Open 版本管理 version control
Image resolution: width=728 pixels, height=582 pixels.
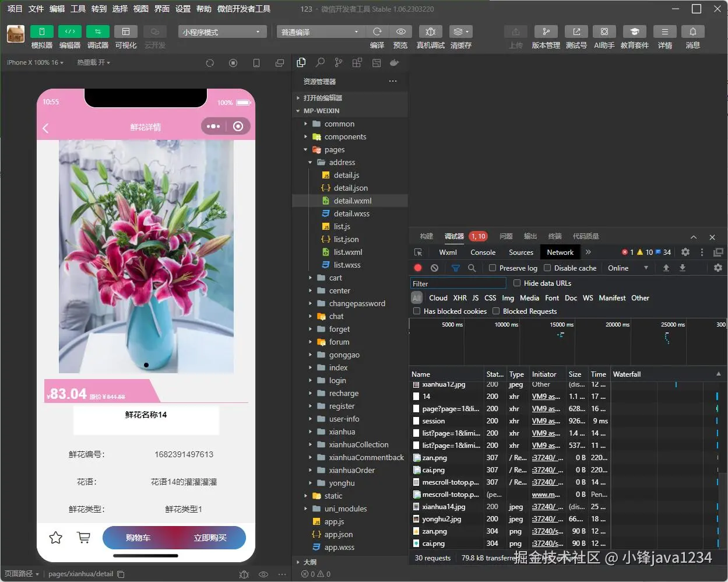click(x=546, y=31)
